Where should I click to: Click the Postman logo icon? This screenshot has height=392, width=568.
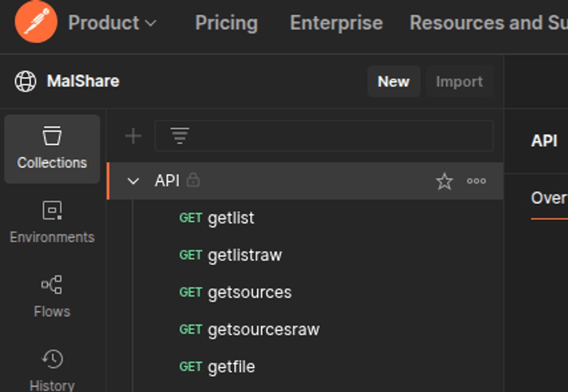coord(36,22)
